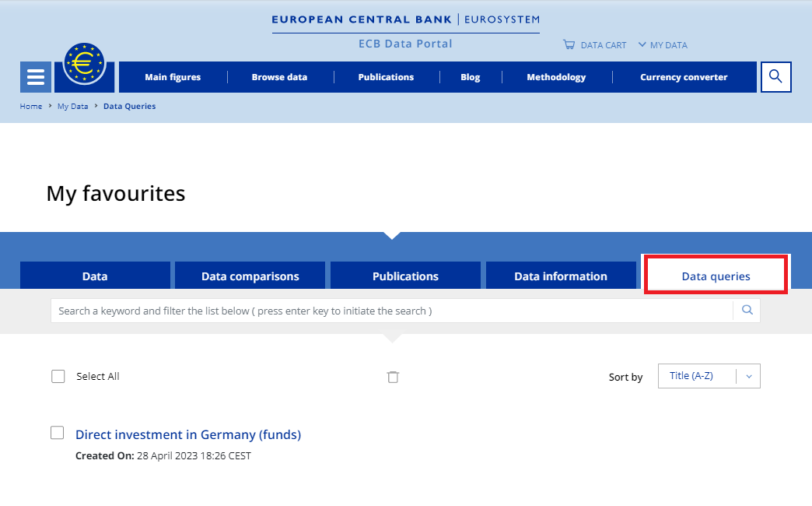Click the keyword filter search icon
812x506 pixels.
(x=747, y=311)
